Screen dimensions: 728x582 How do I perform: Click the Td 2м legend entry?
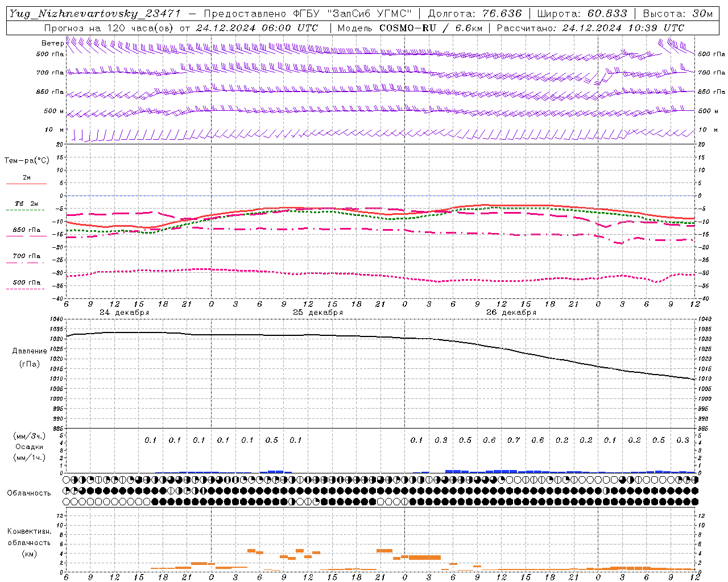pos(27,203)
